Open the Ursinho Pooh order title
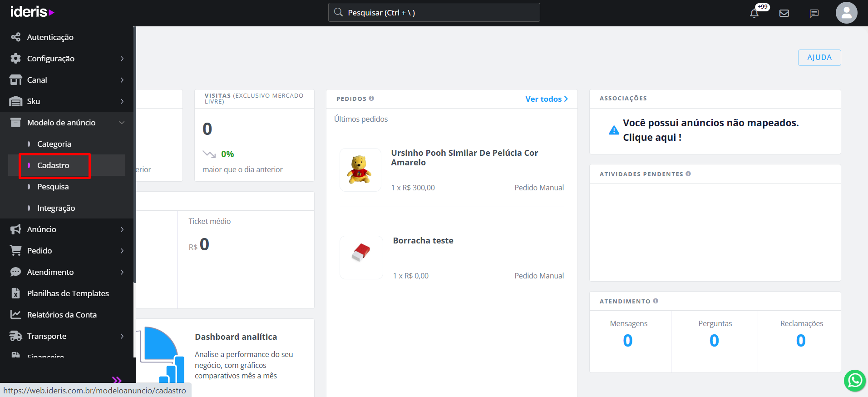The height and width of the screenshot is (397, 868). click(x=464, y=158)
